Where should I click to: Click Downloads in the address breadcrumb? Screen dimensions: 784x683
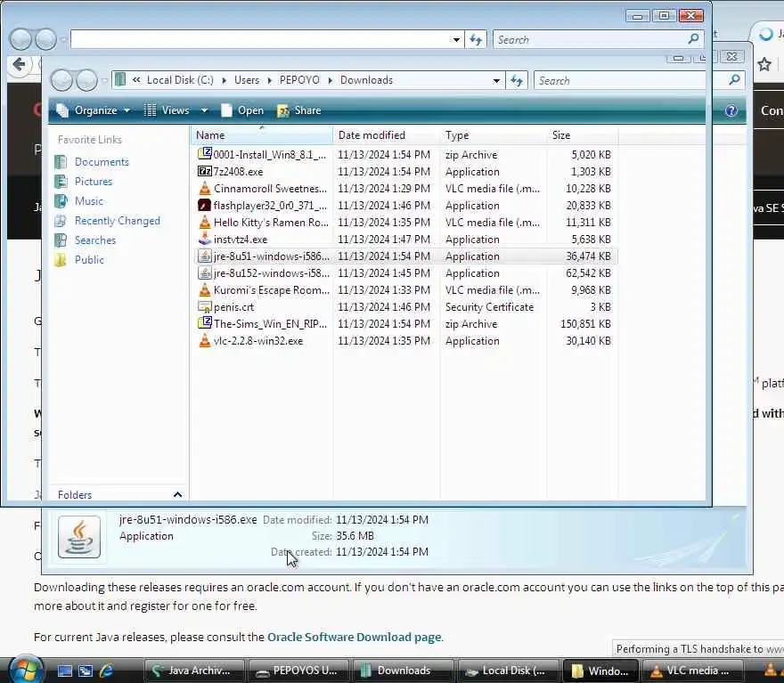366,80
